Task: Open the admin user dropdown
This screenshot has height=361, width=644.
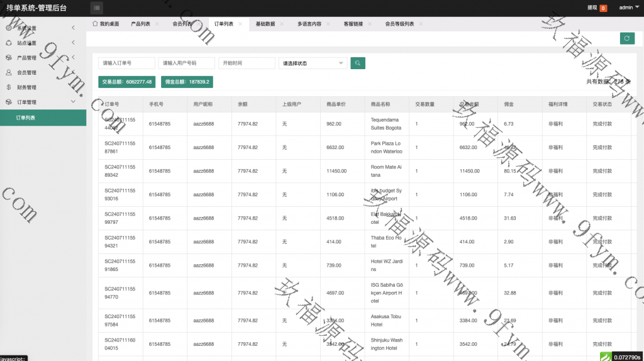Action: click(628, 8)
